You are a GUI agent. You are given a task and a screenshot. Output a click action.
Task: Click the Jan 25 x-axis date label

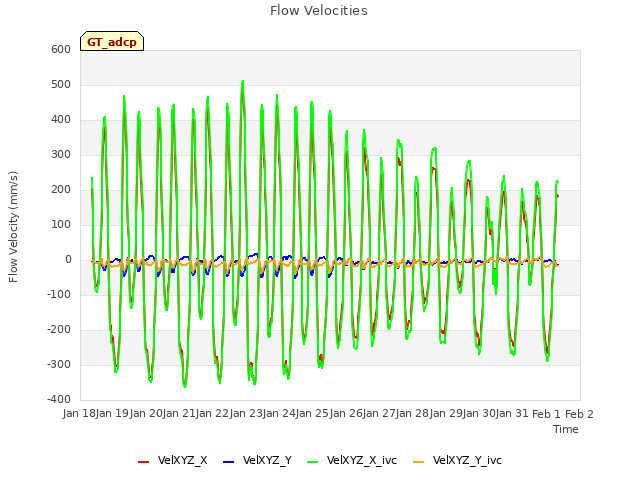[x=312, y=414]
